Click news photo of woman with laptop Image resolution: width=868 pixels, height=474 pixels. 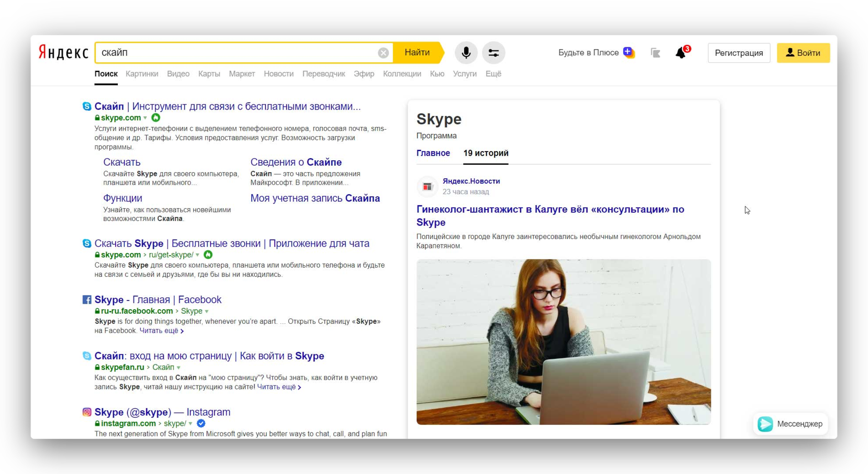coord(563,342)
